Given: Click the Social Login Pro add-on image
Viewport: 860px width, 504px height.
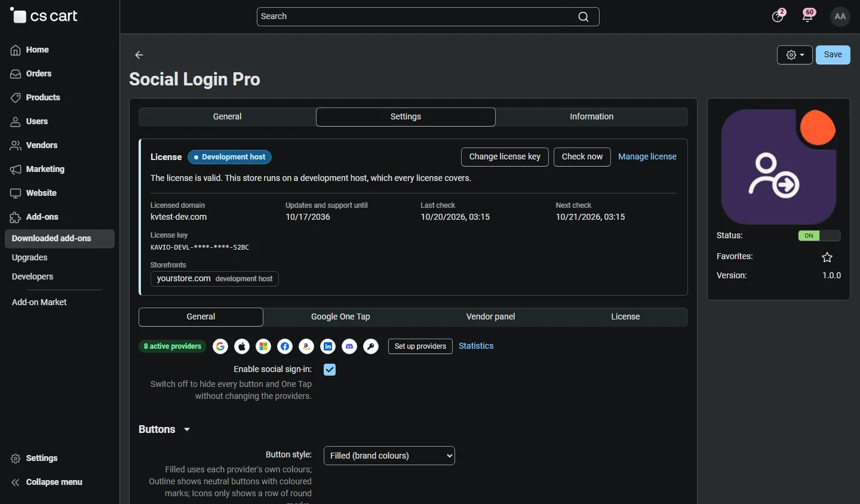Looking at the screenshot, I should (779, 167).
